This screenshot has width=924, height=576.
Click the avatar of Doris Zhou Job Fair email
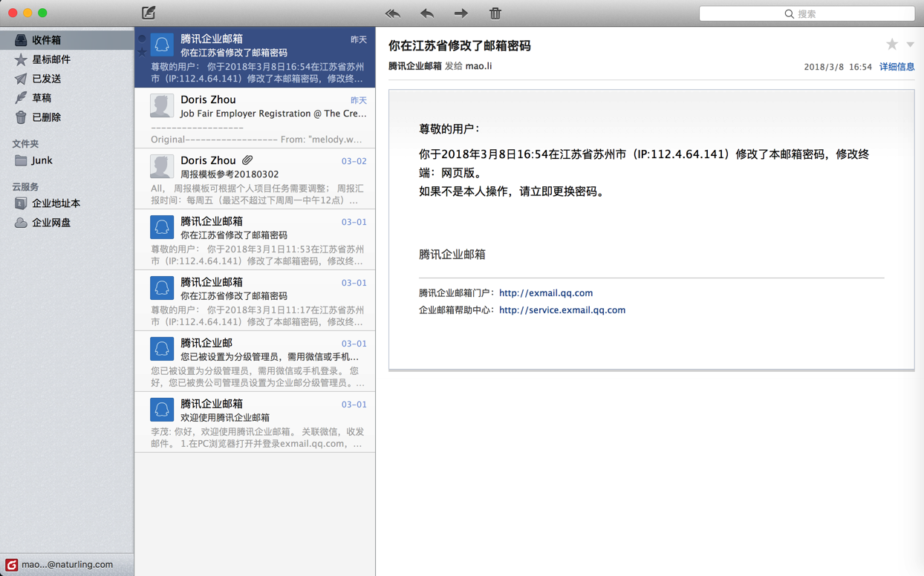[x=162, y=105]
